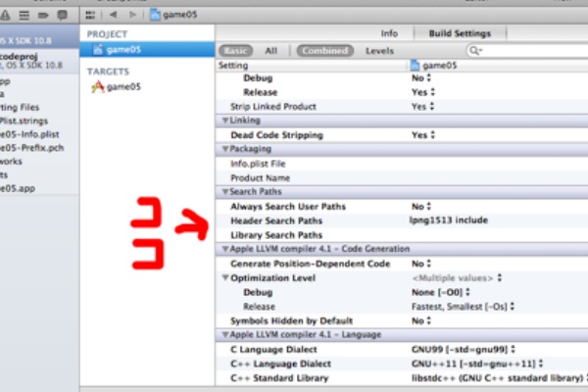Open Dead Code Stripping value dropdown
The height and width of the screenshot is (392, 588).
pyautogui.click(x=422, y=134)
